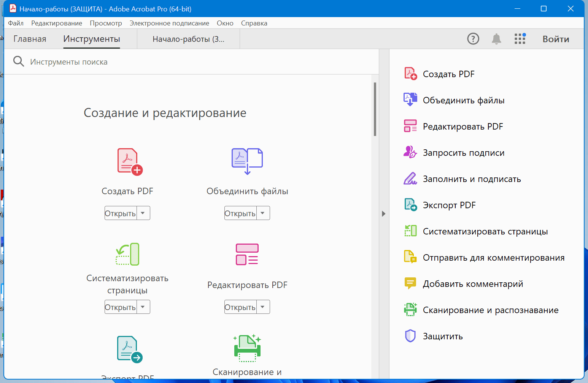The width and height of the screenshot is (588, 383).
Task: Click Открыть under Систематизировать страницы
Action: (121, 307)
